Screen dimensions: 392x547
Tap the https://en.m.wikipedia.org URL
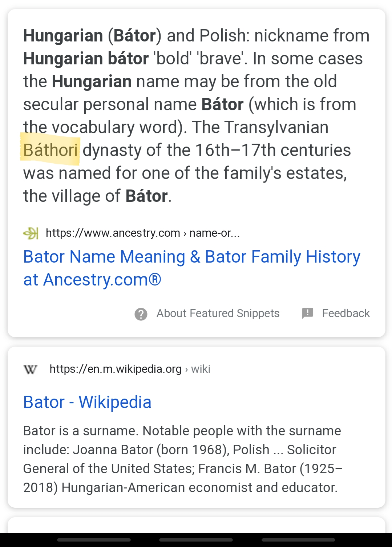click(116, 369)
